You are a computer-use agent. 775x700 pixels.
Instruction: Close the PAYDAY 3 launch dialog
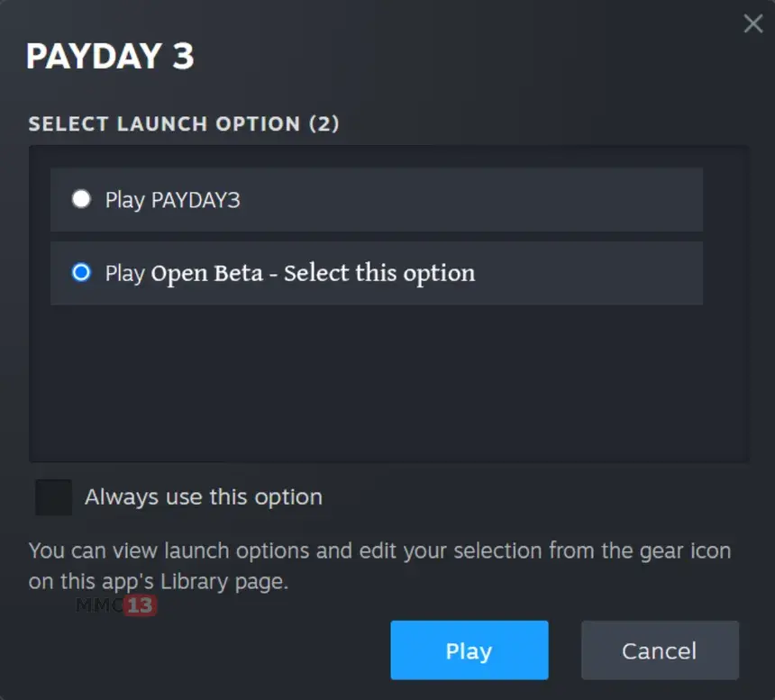pos(752,24)
